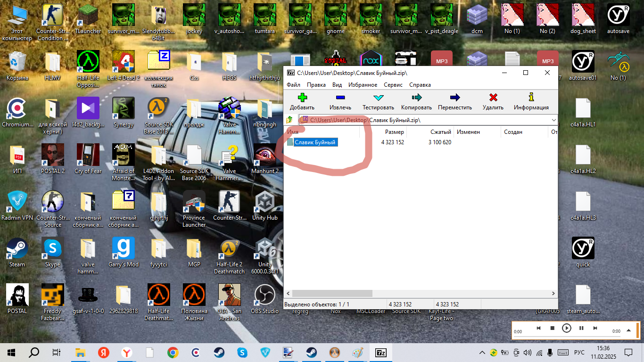Open the Справка menu
This screenshot has height=362, width=644.
point(420,85)
